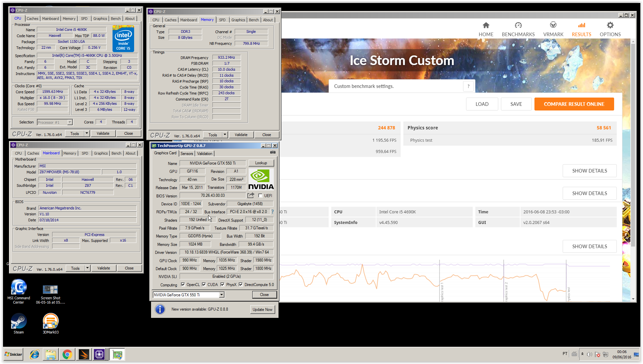Click the LOAD button in 3DMark

(482, 104)
